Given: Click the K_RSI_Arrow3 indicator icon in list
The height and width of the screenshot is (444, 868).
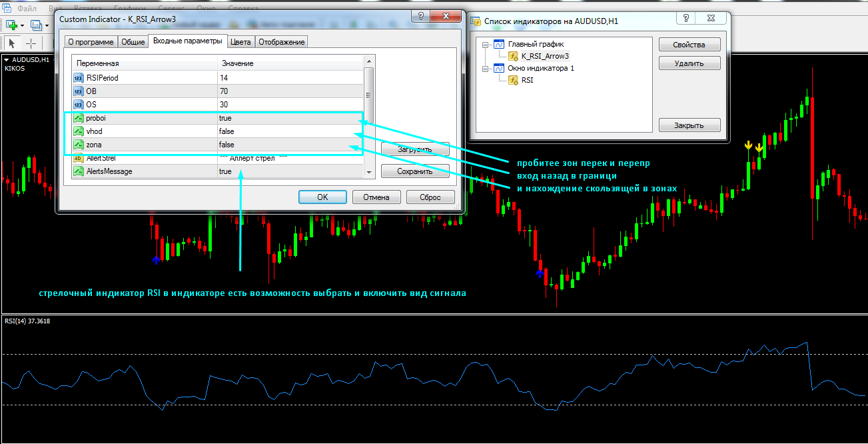Looking at the screenshot, I should click(513, 56).
